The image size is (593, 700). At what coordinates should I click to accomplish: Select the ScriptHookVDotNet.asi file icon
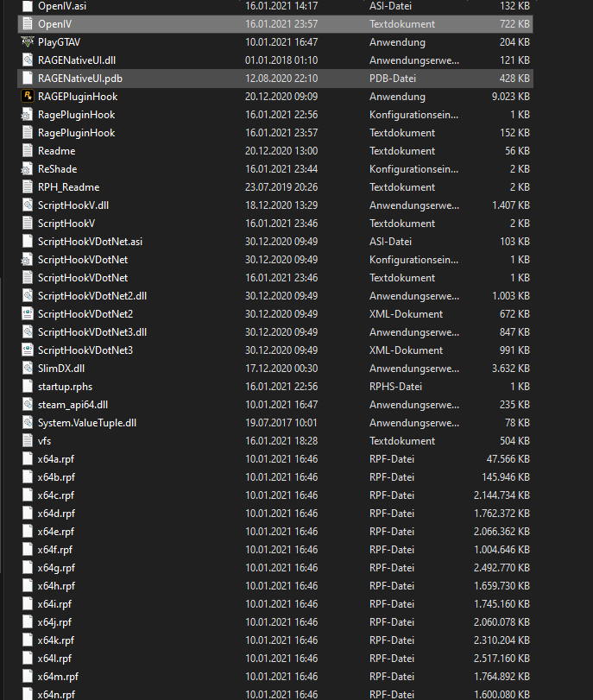pos(28,242)
